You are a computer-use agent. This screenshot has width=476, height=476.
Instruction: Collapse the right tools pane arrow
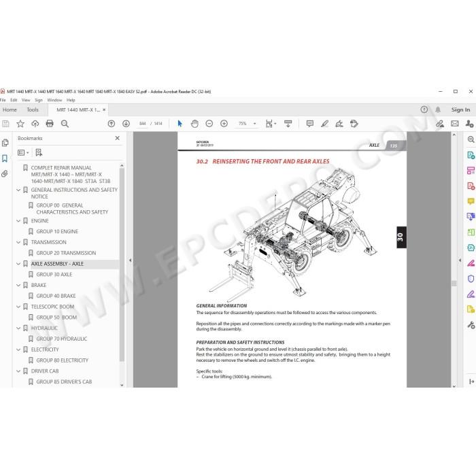(x=460, y=260)
